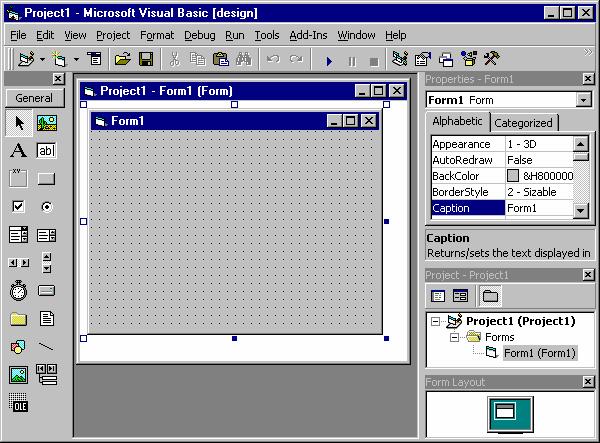Select the Pointer tool in toolbox

pyautogui.click(x=19, y=123)
